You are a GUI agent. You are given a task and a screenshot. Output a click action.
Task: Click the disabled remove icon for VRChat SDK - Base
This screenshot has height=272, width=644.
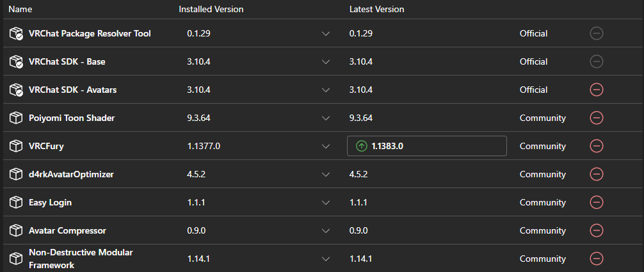click(597, 61)
